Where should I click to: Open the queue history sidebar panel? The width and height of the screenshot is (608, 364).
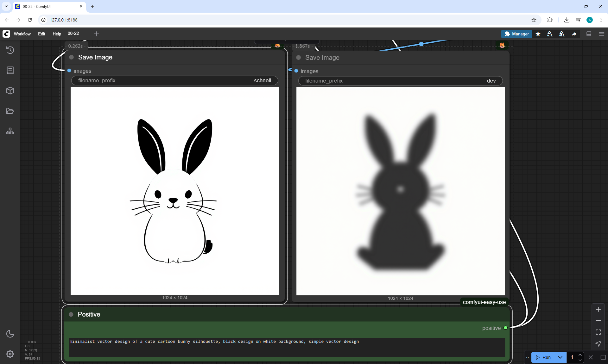point(10,50)
